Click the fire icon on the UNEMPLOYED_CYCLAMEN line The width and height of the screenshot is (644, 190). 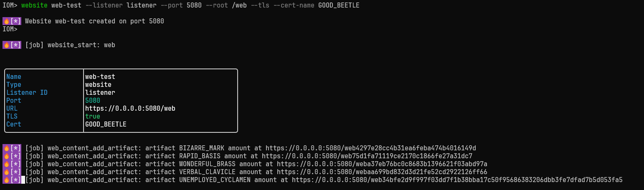(6, 180)
